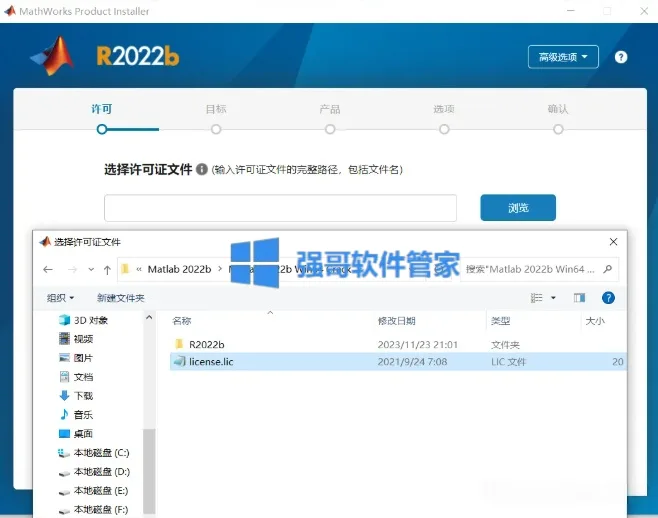Click the up one level arrow
The image size is (658, 518).
[x=107, y=269]
